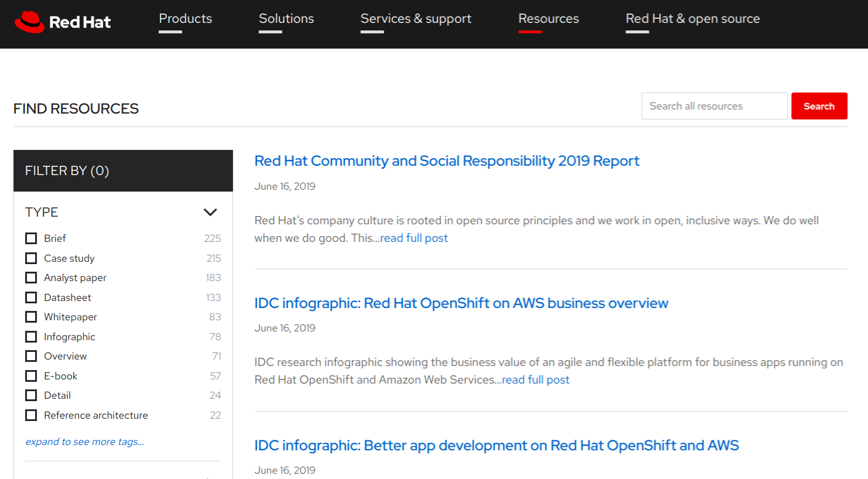Image resolution: width=868 pixels, height=479 pixels.
Task: Check the Infographic filter
Action: (x=31, y=337)
